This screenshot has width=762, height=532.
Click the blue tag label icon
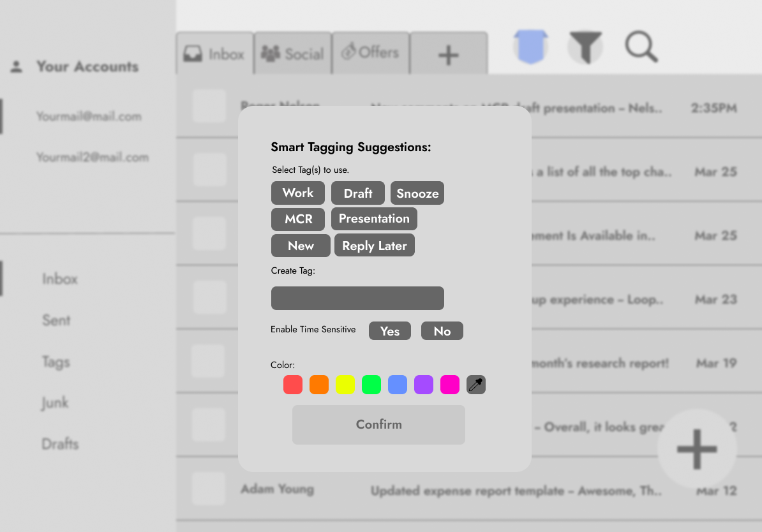[x=531, y=47]
